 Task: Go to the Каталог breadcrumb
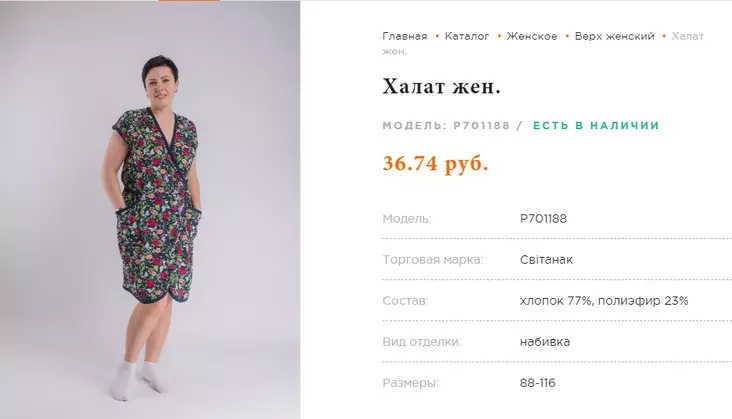(x=467, y=36)
